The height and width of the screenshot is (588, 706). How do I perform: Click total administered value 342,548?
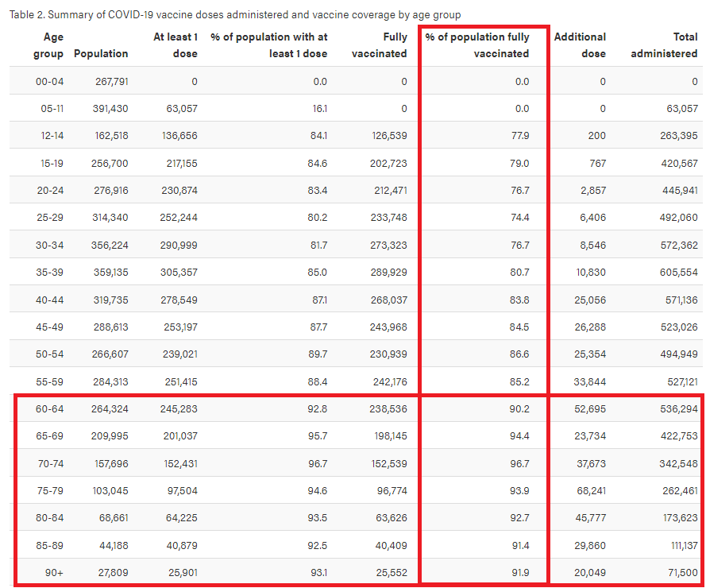click(x=680, y=463)
